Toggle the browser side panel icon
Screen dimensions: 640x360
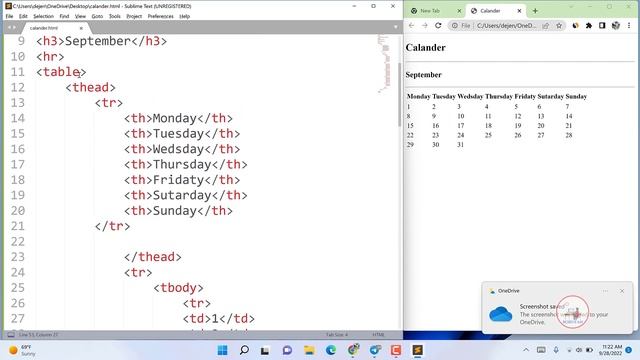[602, 25]
